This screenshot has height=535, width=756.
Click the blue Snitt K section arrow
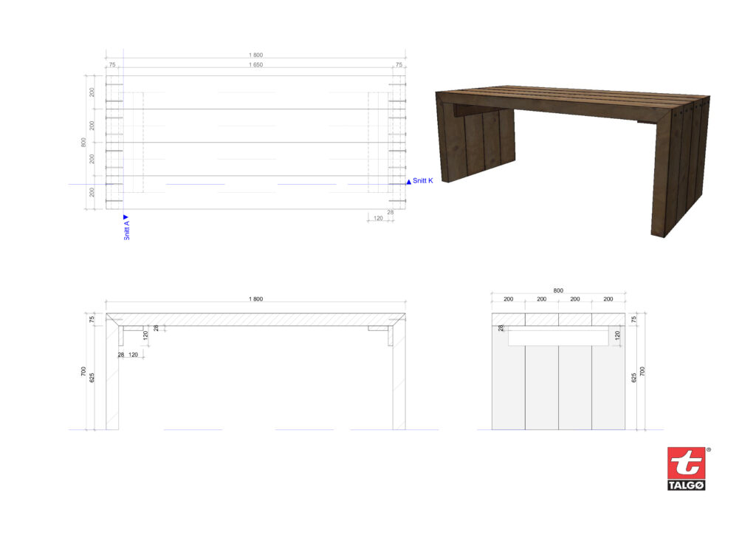[408, 181]
